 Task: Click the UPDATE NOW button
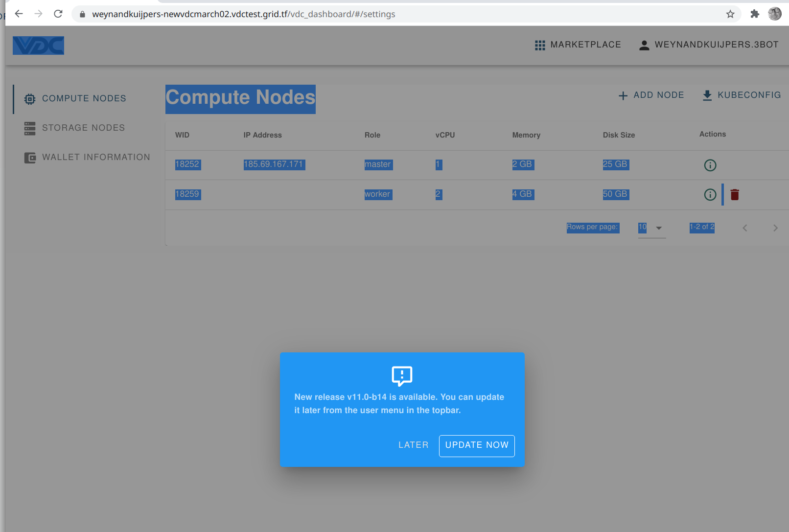coord(476,445)
